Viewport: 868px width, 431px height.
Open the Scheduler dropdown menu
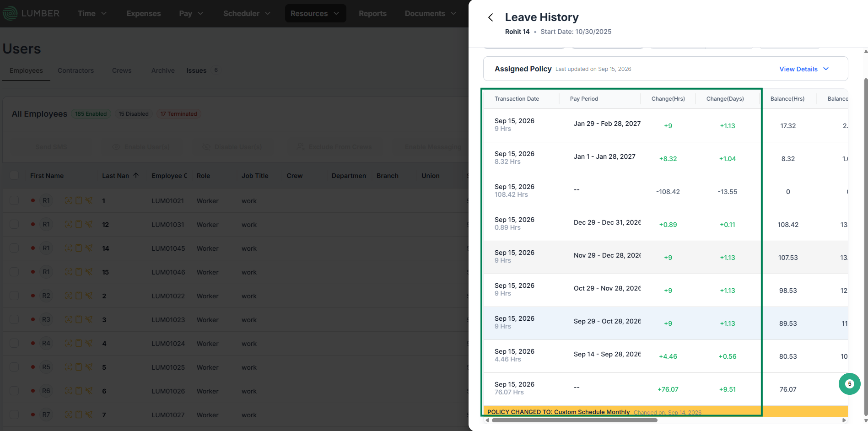tap(247, 13)
